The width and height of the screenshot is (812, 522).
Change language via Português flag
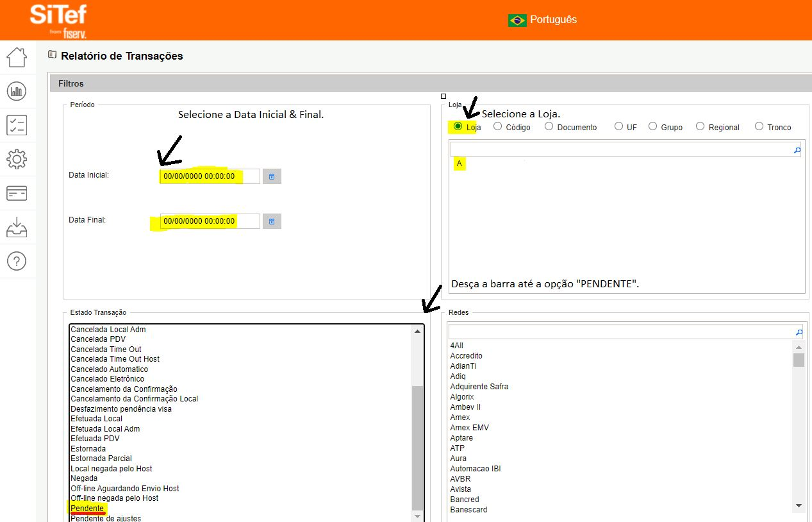coord(517,20)
